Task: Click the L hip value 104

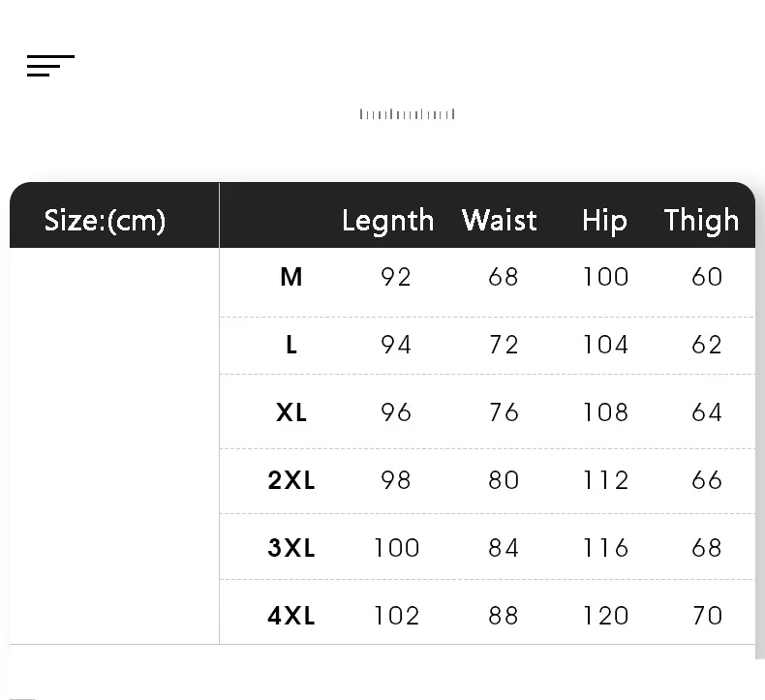Action: pos(605,345)
